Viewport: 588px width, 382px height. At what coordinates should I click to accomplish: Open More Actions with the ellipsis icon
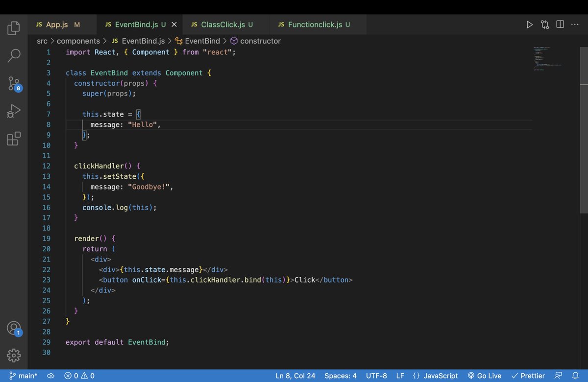[x=575, y=24]
